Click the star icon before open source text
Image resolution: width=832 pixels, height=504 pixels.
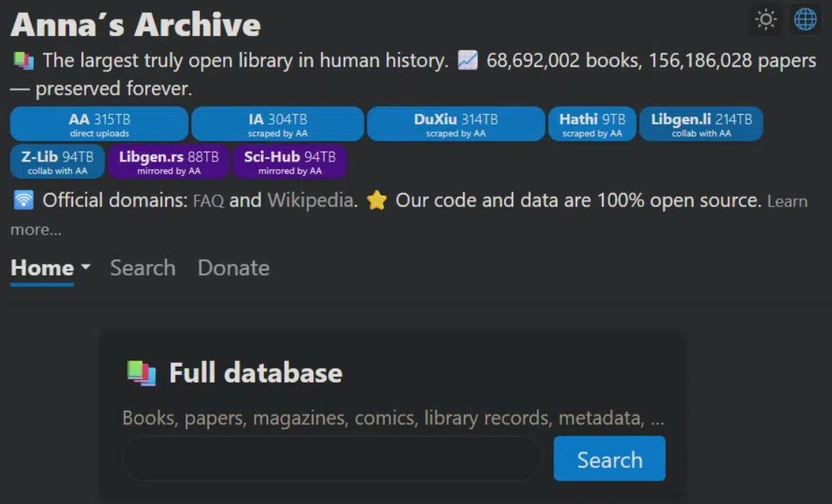click(x=377, y=201)
